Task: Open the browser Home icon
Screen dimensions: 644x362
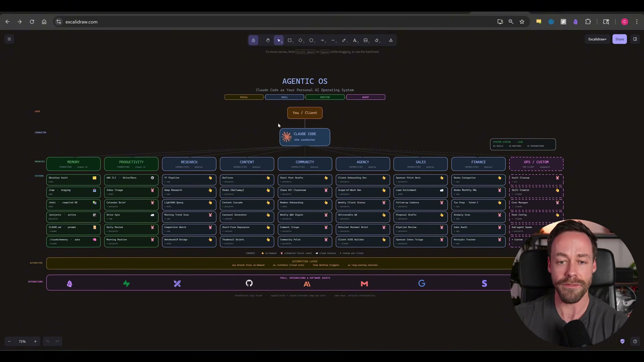Action: (x=44, y=22)
